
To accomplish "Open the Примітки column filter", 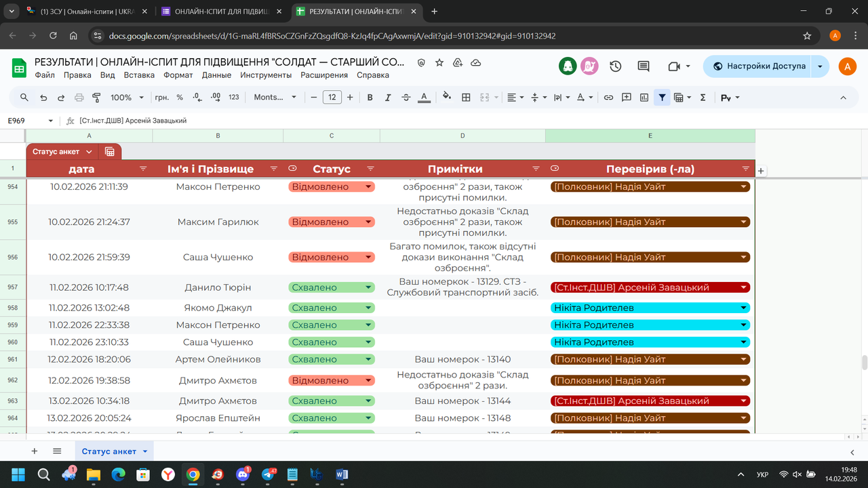I will tap(536, 168).
